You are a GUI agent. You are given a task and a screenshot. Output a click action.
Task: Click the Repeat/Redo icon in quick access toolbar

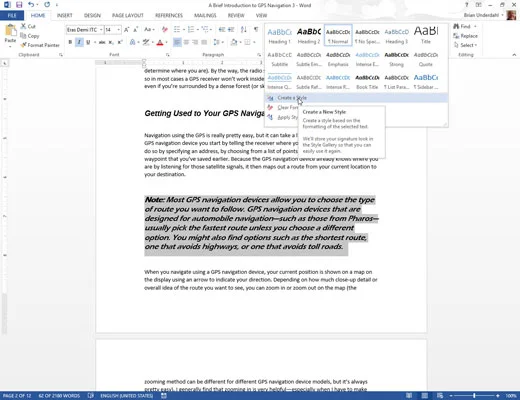47,5
